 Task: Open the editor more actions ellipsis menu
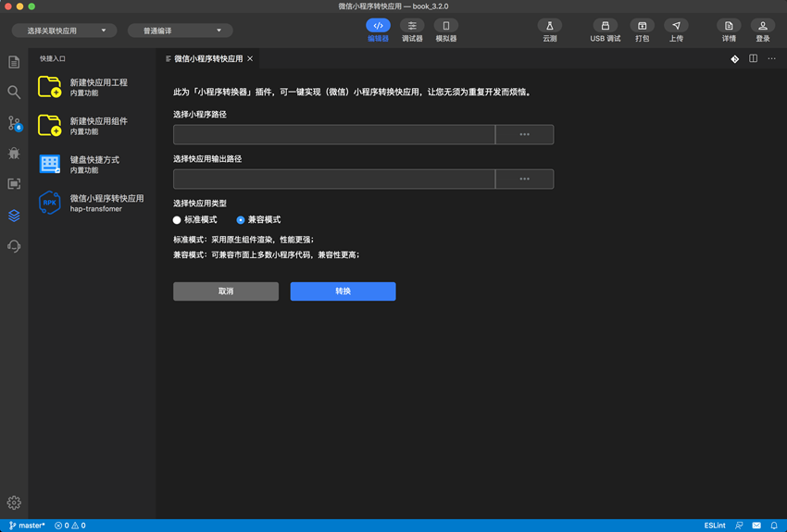(x=771, y=58)
